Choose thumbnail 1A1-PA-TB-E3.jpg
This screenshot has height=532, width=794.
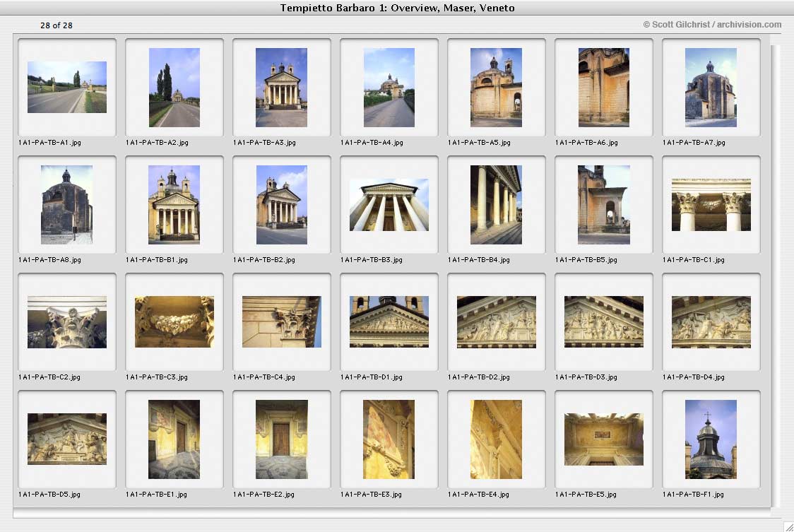pos(389,439)
